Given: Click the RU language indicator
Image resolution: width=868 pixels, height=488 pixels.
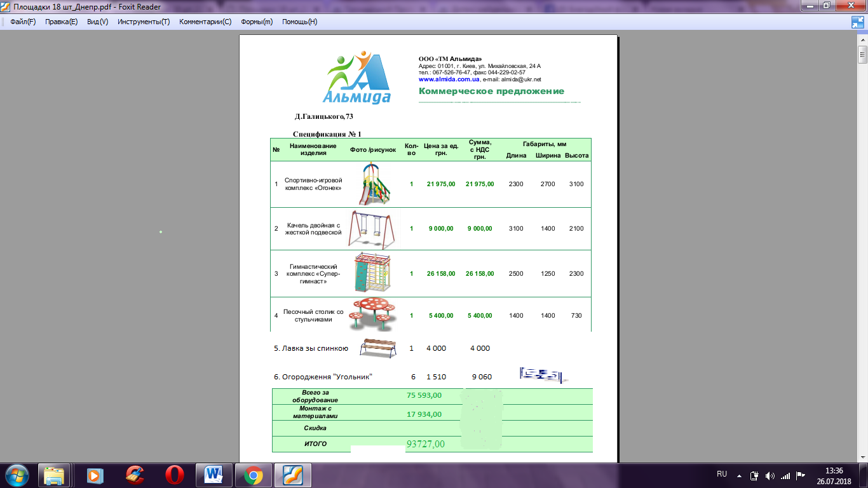Looking at the screenshot, I should (x=721, y=474).
